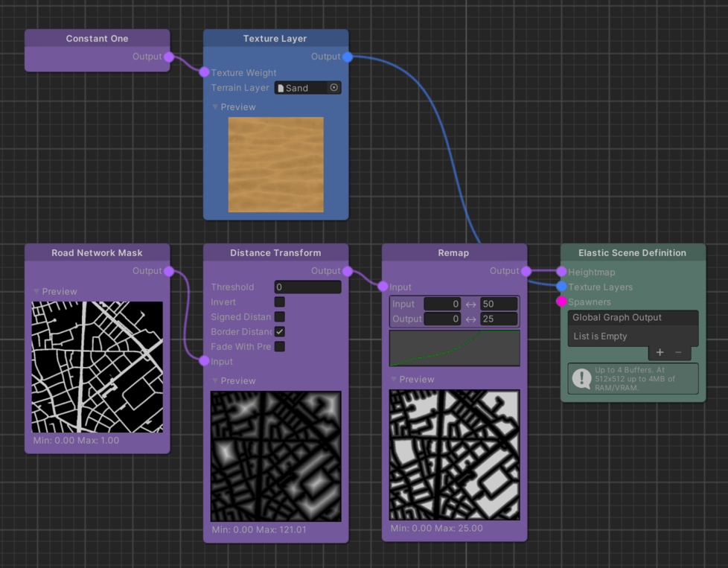Add a Global Graph Output entry
The height and width of the screenshot is (568, 728).
click(x=660, y=352)
